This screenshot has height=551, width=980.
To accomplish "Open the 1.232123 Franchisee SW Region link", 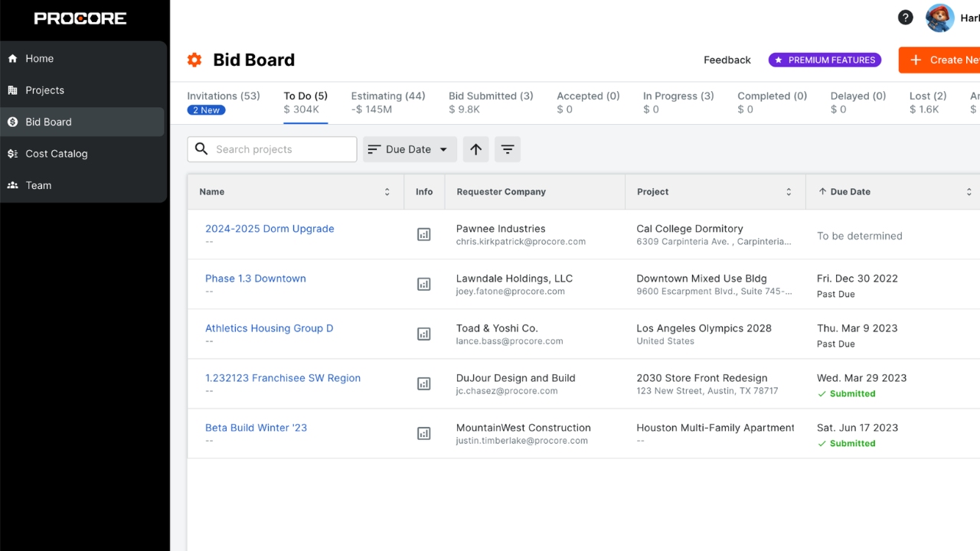I will pyautogui.click(x=283, y=378).
